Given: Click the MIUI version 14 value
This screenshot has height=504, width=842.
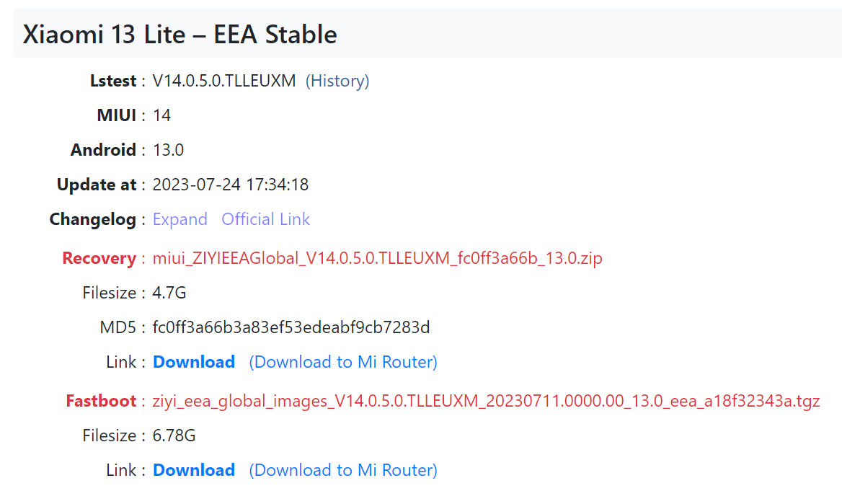Looking at the screenshot, I should 161,115.
